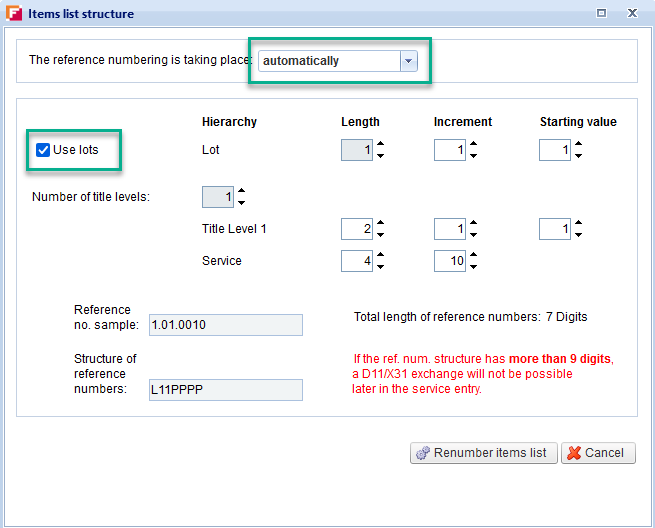Click the application icon in title bar
Screen dimensions: 655x528
[x=15, y=13]
